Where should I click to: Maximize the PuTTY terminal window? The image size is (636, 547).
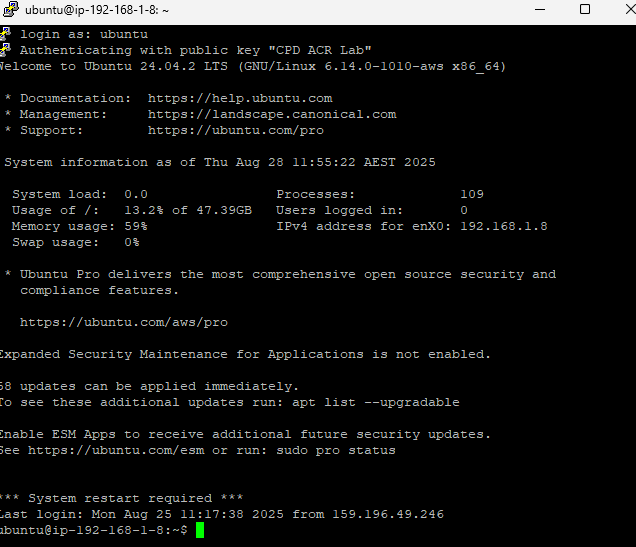coord(584,9)
